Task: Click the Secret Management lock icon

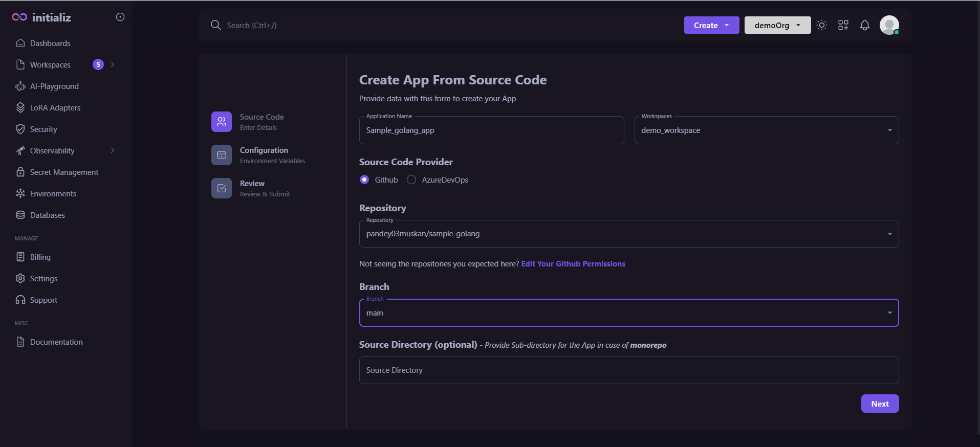Action: point(20,172)
